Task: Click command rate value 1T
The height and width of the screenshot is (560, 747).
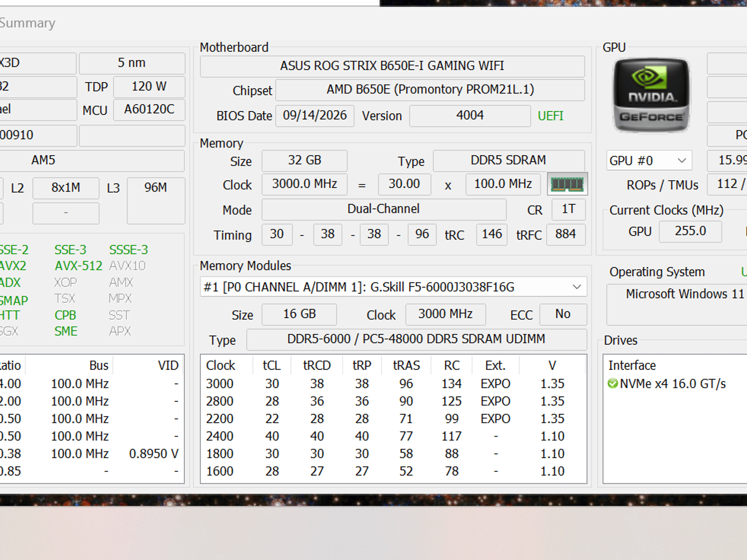Action: click(x=568, y=209)
